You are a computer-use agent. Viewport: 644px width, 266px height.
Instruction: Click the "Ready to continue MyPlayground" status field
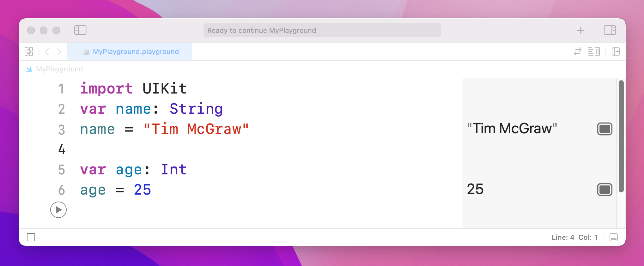pos(322,30)
